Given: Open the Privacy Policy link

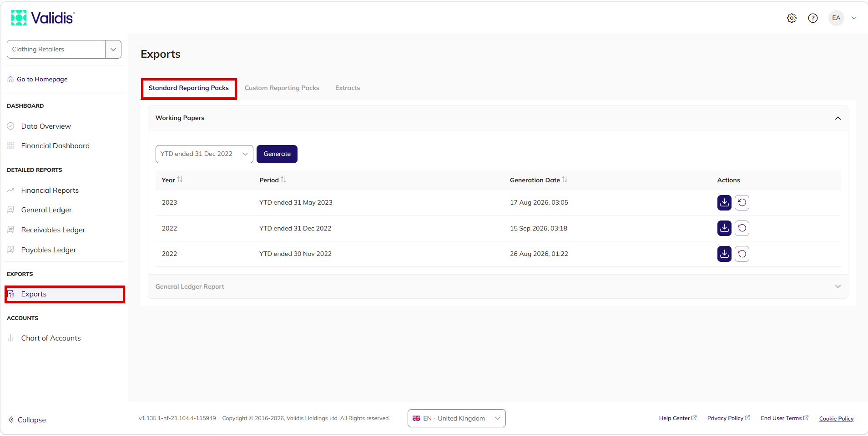Looking at the screenshot, I should tap(728, 418).
